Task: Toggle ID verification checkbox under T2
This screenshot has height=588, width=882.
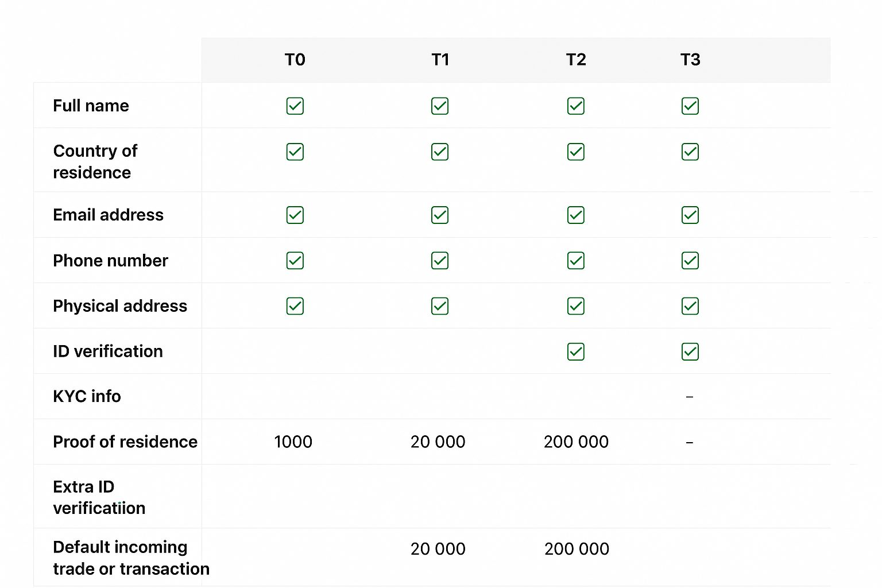Action: click(x=575, y=351)
